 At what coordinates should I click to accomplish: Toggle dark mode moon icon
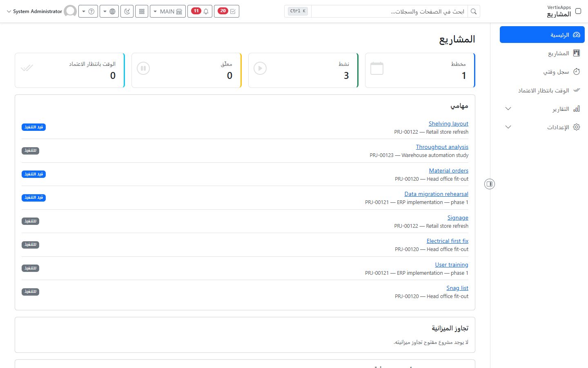pos(127,11)
